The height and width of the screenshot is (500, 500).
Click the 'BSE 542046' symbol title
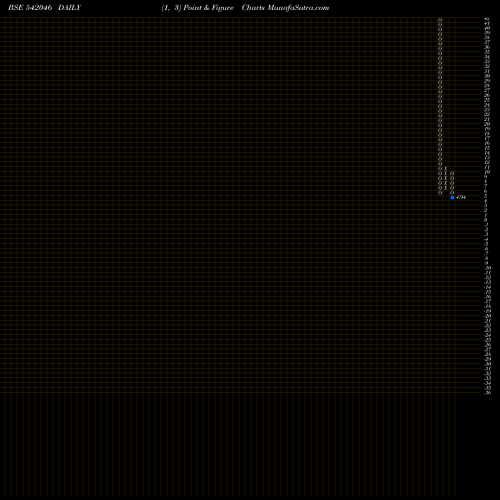[30, 8]
